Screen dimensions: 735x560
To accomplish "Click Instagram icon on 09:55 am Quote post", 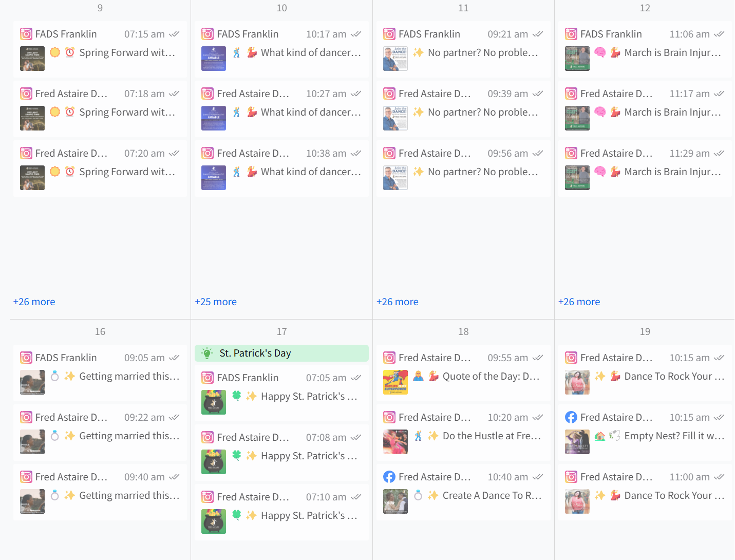I will (389, 358).
